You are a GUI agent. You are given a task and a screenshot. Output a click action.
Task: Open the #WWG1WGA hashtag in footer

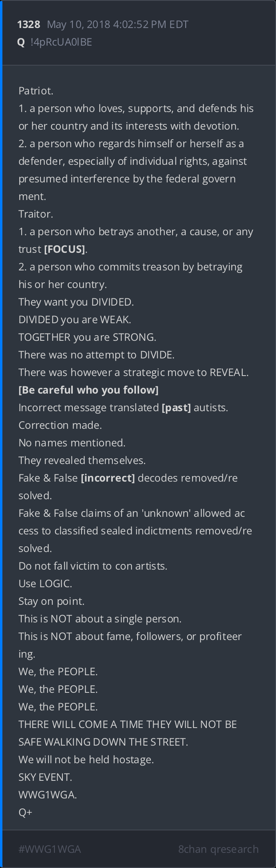tap(50, 849)
